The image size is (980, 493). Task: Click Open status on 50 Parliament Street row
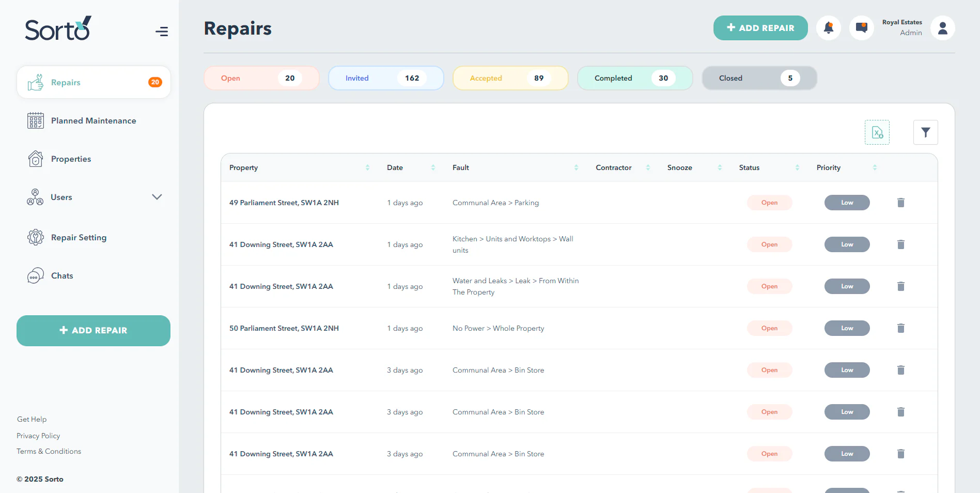point(769,328)
